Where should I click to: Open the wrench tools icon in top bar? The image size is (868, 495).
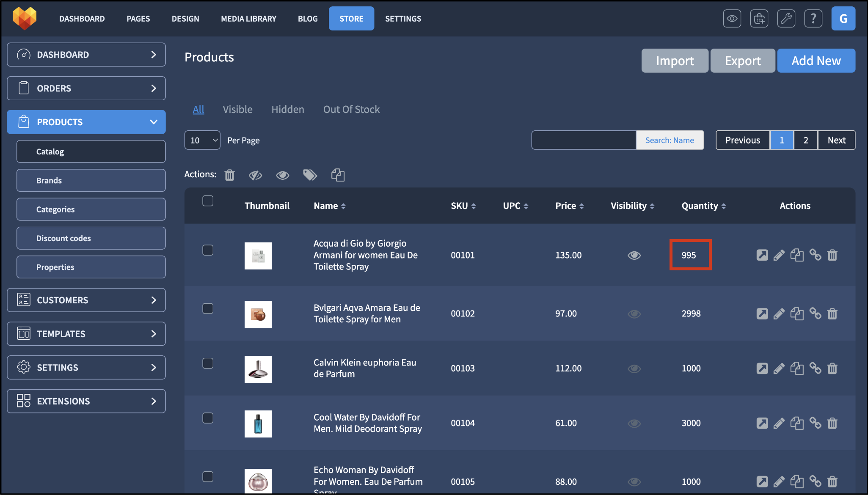tap(786, 19)
